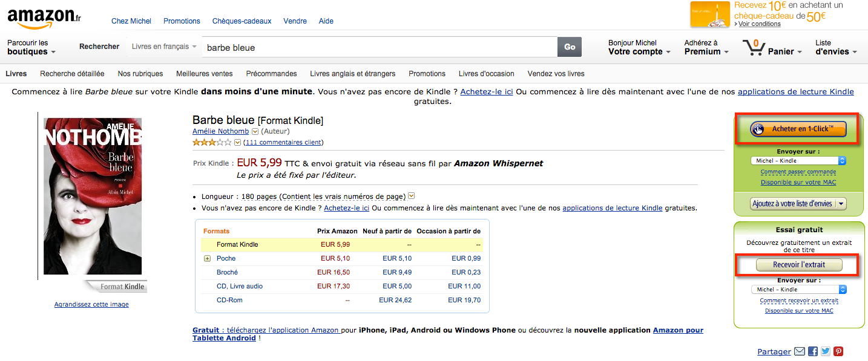Click Recevoir l'extrait button
The image size is (868, 361).
pos(799,265)
